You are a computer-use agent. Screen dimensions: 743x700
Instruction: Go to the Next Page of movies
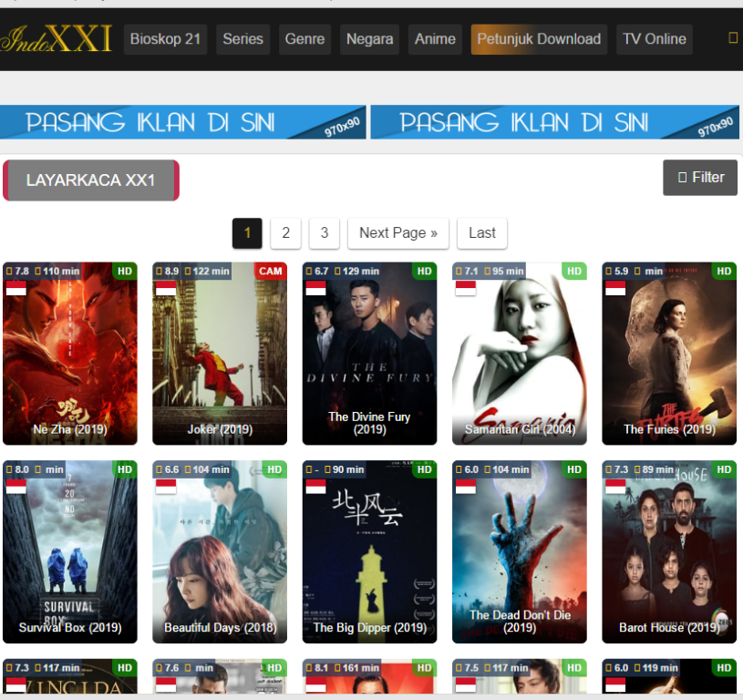tap(397, 233)
